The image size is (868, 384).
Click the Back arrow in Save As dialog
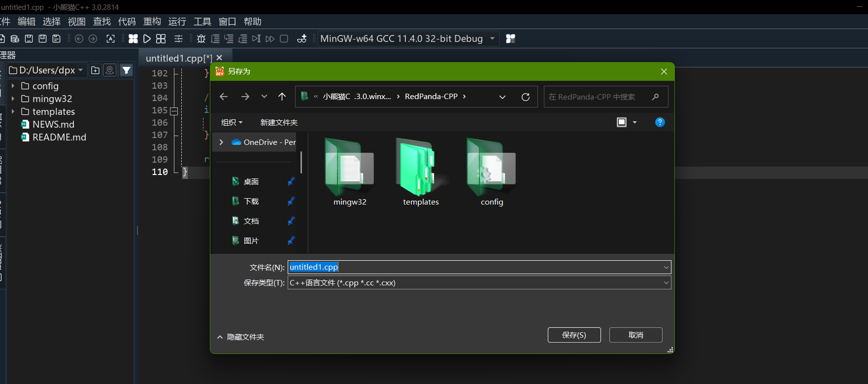coord(224,97)
